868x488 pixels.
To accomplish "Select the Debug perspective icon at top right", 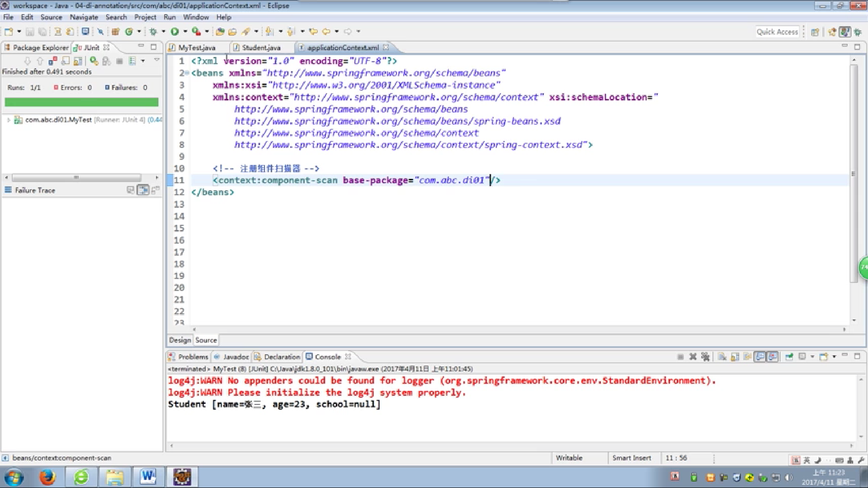I will pyautogui.click(x=857, y=32).
